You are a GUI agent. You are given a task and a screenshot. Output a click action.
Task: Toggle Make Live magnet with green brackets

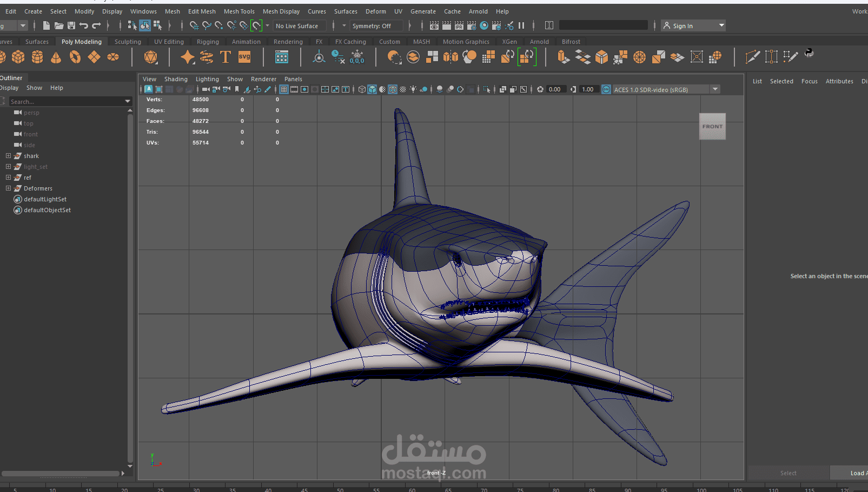click(256, 25)
